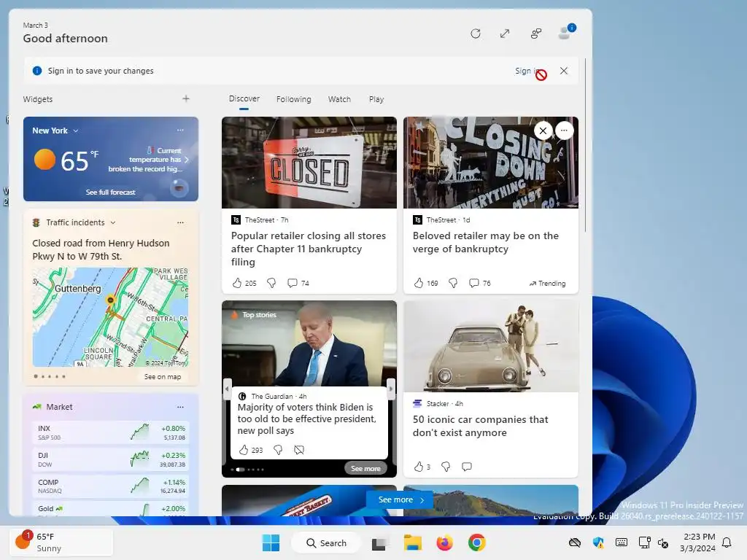The height and width of the screenshot is (560, 747).
Task: Dislike the Popular retailer closing story
Action: click(271, 283)
